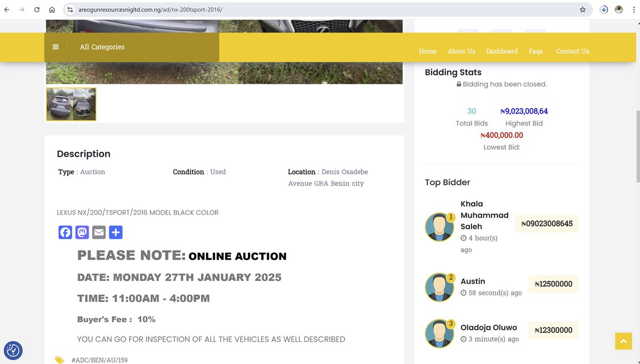The height and width of the screenshot is (364, 640).
Task: Click the ₦12300000 bid amount
Action: click(553, 330)
